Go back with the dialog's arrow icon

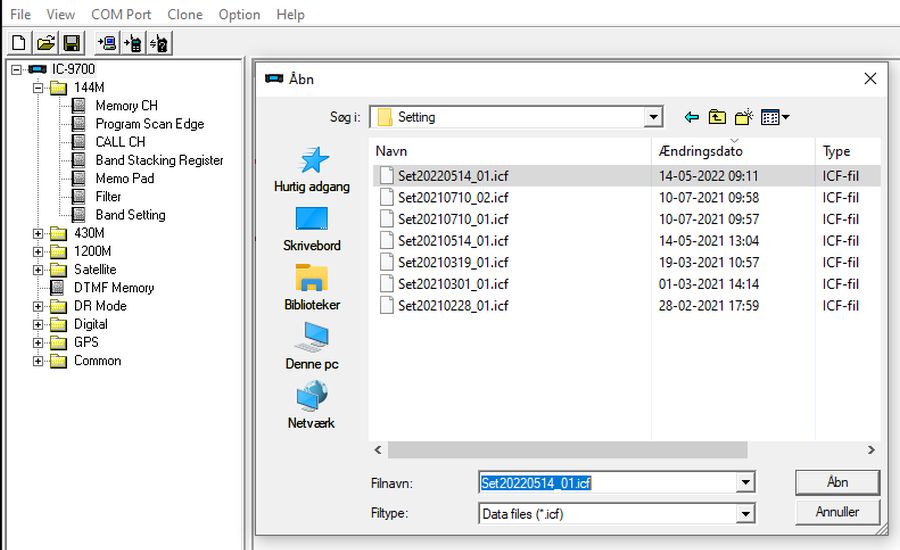pos(691,117)
